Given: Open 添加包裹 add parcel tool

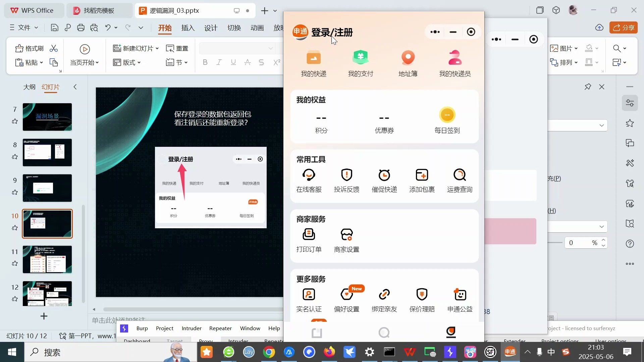Looking at the screenshot, I should click(422, 181).
